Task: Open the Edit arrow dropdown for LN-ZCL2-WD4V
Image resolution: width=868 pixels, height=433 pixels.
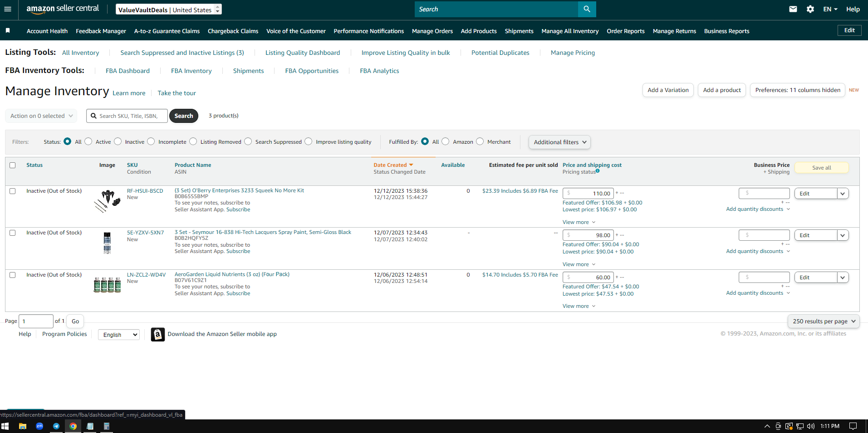Action: (843, 277)
